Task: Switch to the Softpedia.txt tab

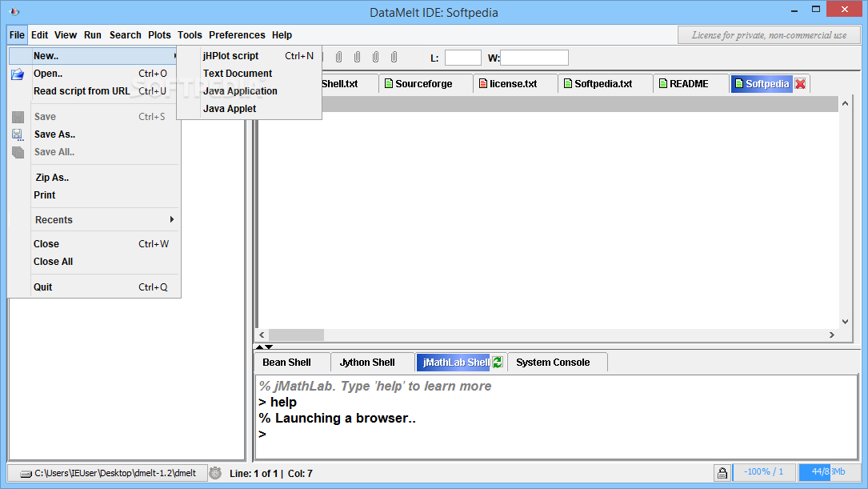Action: (605, 83)
